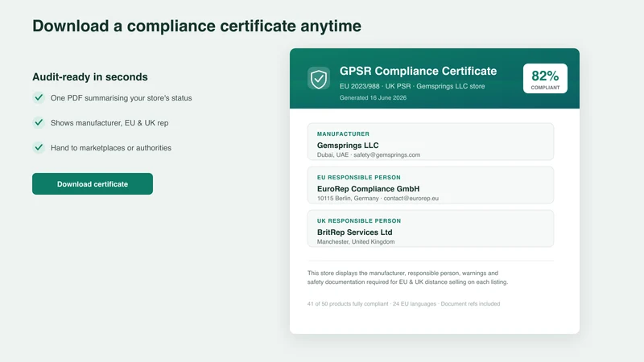Click 'Manchester, United Kingdom' text
The height and width of the screenshot is (362, 644).
point(356,242)
